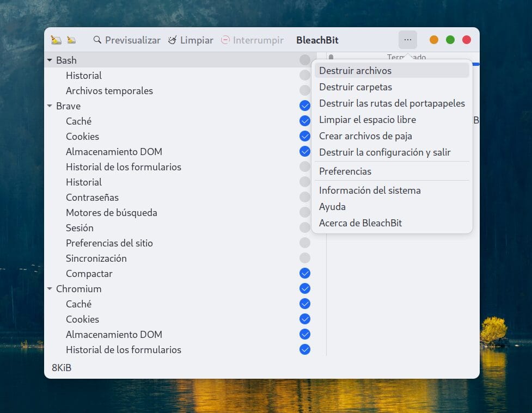This screenshot has height=413, width=532.
Task: Uncheck Chromium Almacenamiento DOM checkbox
Action: 305,334
